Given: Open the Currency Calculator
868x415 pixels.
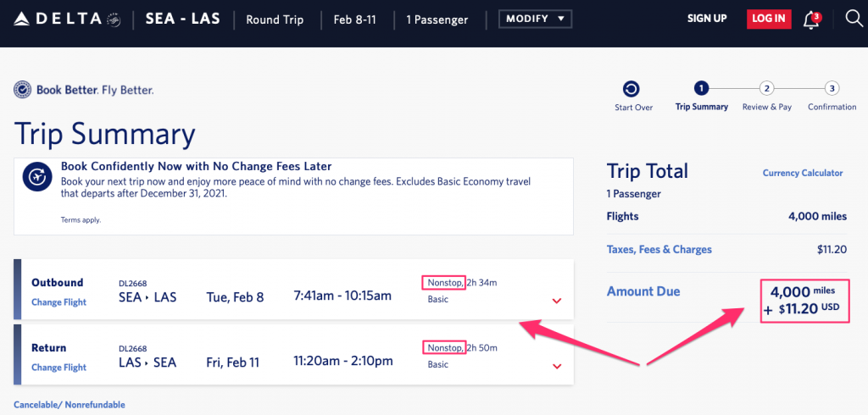Looking at the screenshot, I should [x=803, y=173].
